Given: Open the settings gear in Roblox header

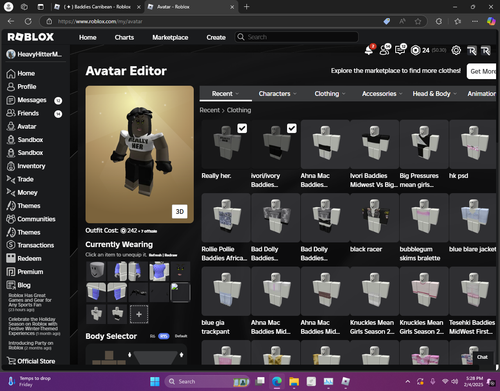Looking at the screenshot, I should [x=456, y=50].
